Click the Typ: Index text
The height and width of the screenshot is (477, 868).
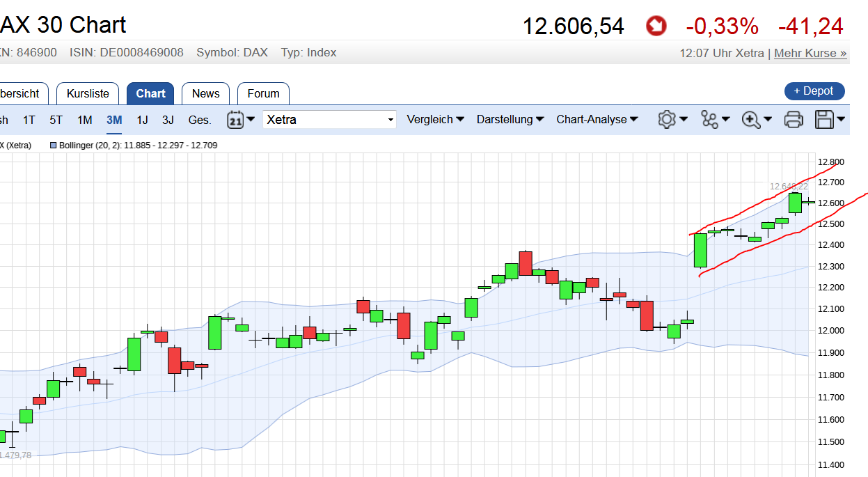pos(308,52)
